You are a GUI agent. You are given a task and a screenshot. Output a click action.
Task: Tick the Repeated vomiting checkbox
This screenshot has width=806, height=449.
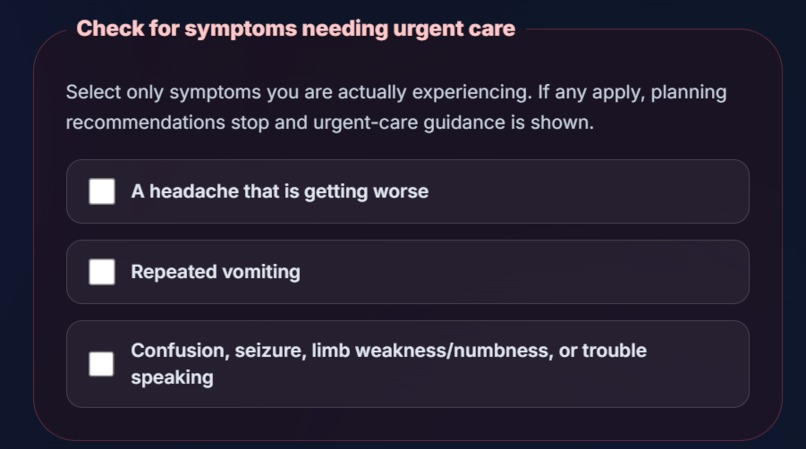(x=102, y=272)
